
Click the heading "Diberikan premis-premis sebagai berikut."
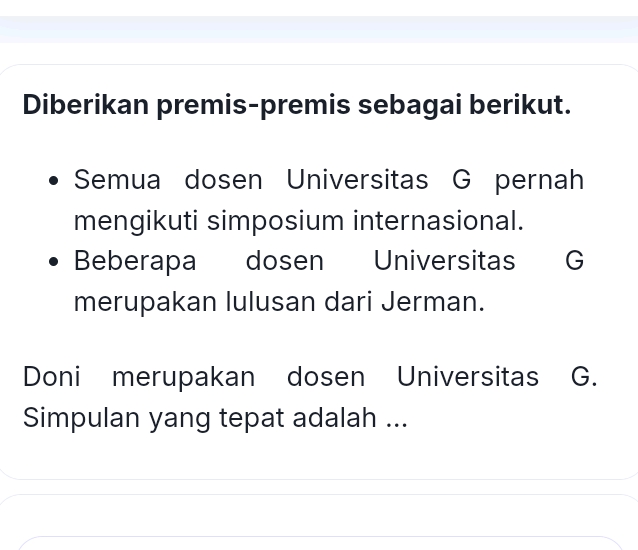[x=297, y=104]
